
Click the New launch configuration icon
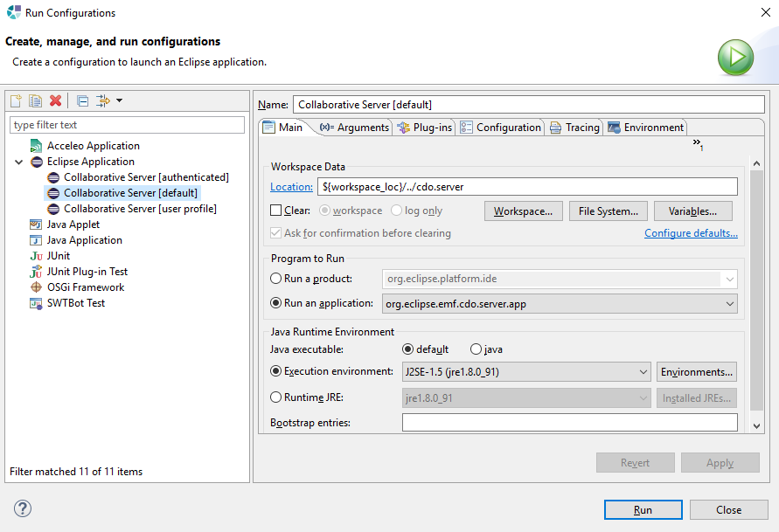[16, 101]
